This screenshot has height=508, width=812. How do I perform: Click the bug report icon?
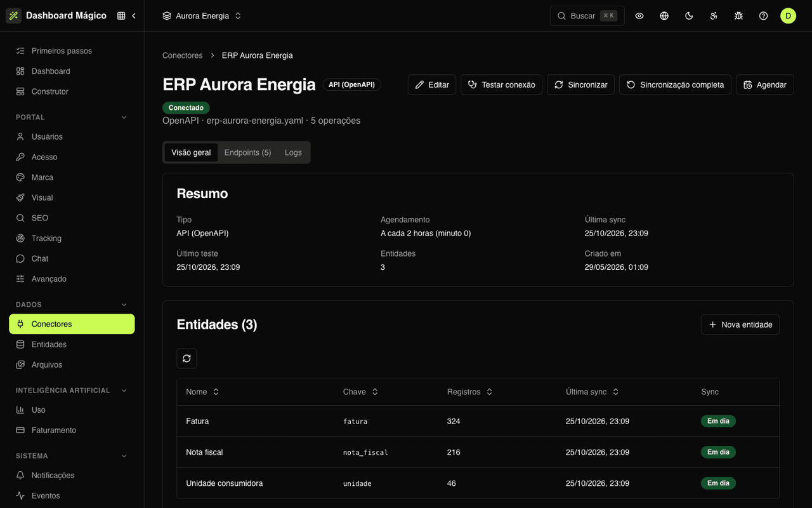[738, 16]
